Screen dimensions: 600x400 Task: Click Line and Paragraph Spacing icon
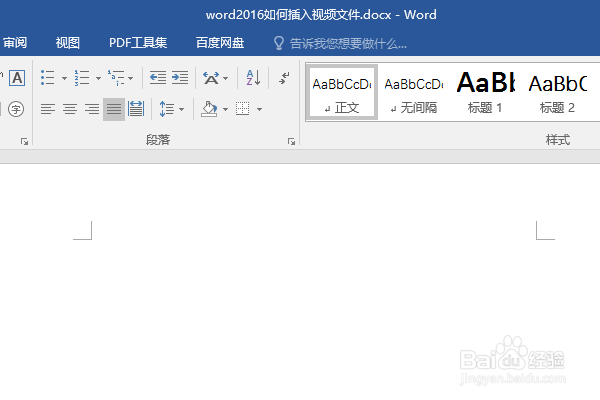(x=167, y=109)
